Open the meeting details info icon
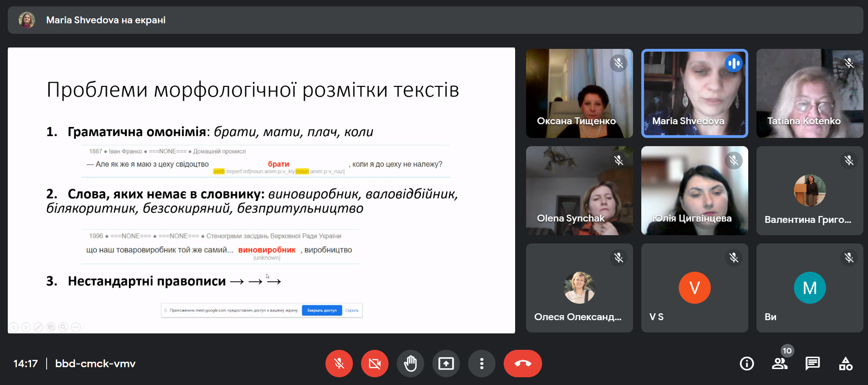 [746, 364]
